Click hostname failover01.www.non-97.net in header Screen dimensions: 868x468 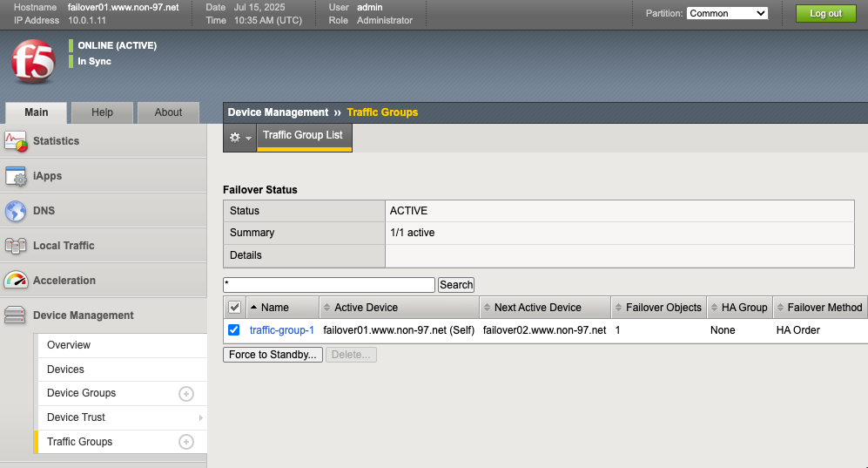point(124,7)
